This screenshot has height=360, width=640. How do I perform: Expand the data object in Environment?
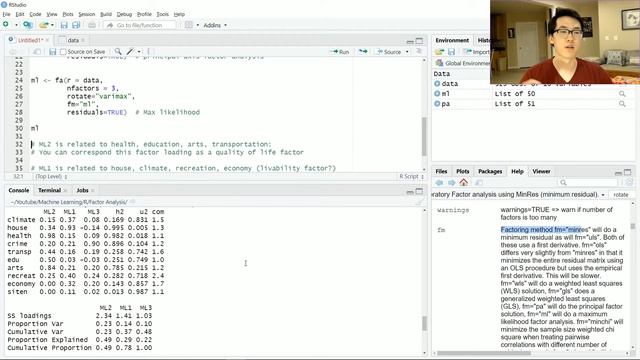point(437,84)
